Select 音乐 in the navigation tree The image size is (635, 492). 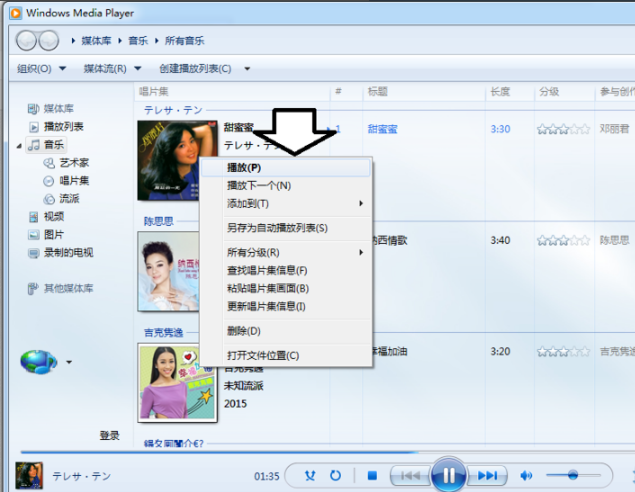(x=46, y=145)
